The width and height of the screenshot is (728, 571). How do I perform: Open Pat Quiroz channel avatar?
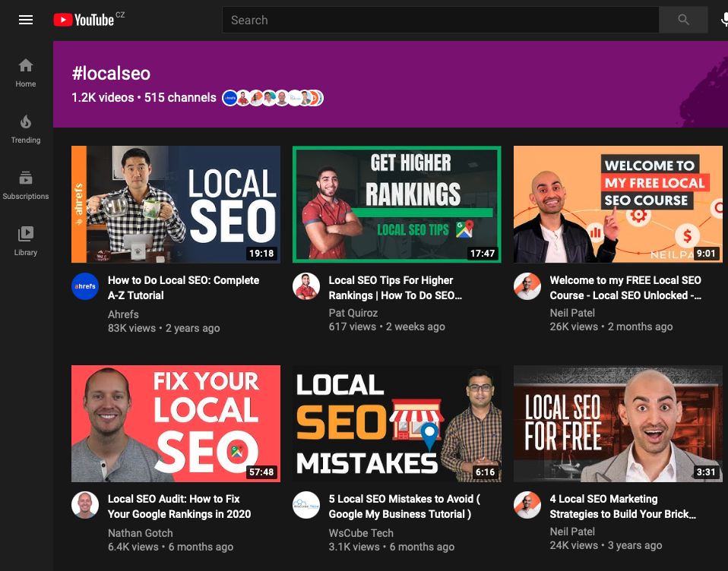pyautogui.click(x=306, y=286)
